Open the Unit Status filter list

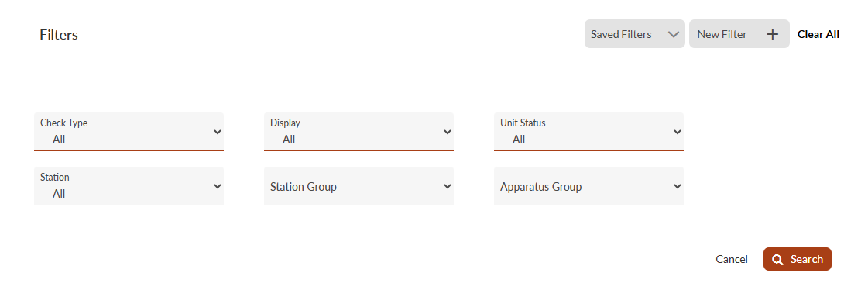click(588, 132)
